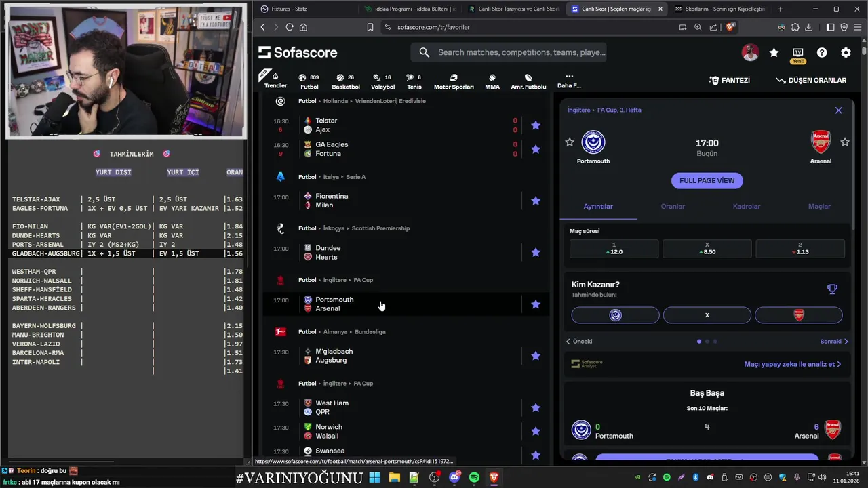868x488 pixels.
Task: Open browser extensions puzzle icon
Action: pos(795,27)
